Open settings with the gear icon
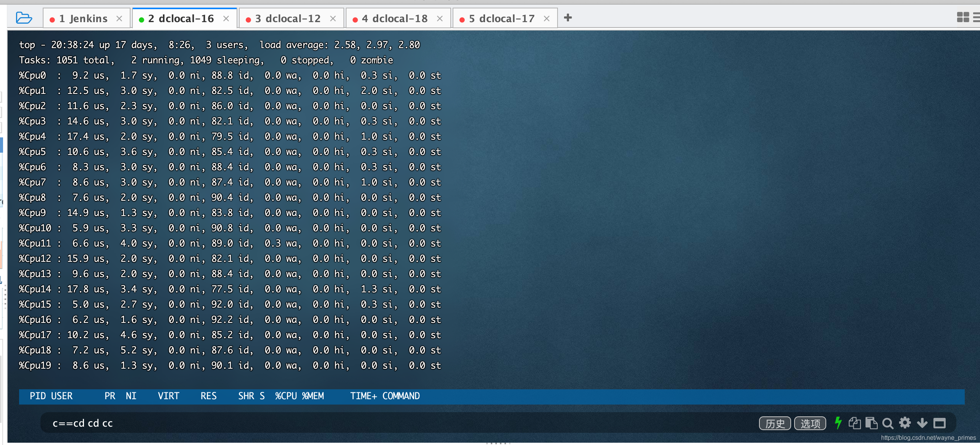The width and height of the screenshot is (980, 445). [x=905, y=423]
